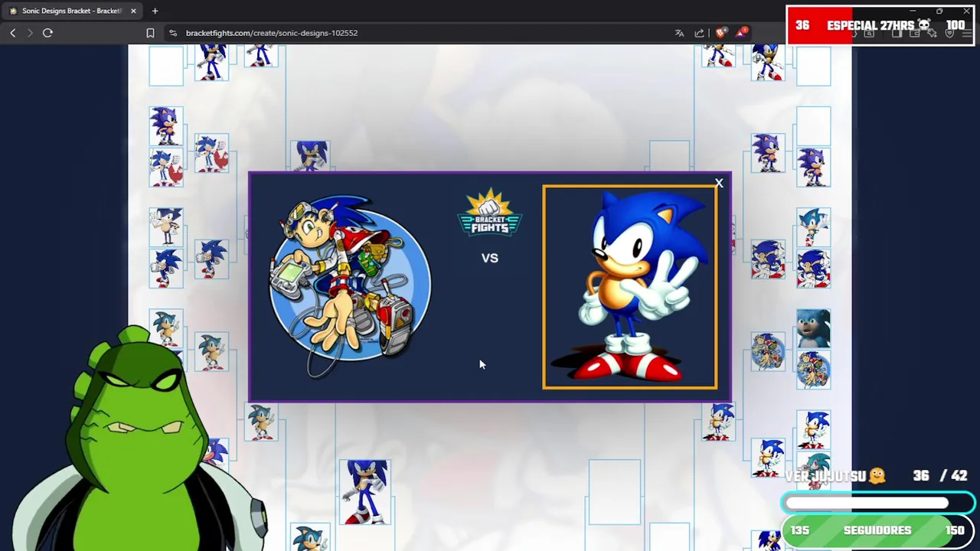Viewport: 980px width, 551px height.
Task: Click the share icon in the address bar
Action: point(699,33)
